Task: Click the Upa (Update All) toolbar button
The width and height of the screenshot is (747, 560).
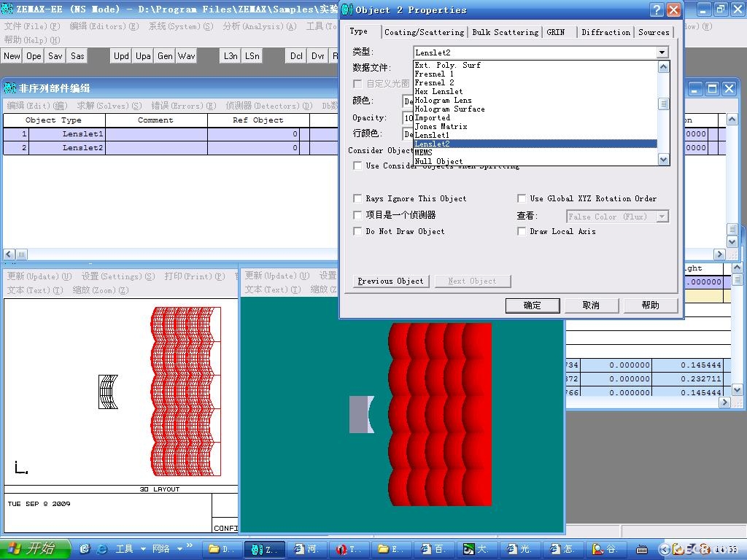Action: (143, 55)
